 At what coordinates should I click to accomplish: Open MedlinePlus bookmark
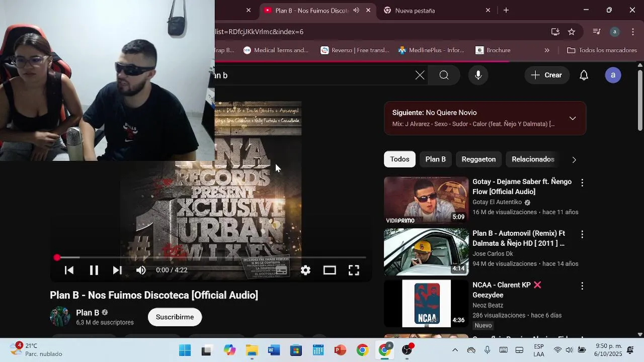tap(431, 50)
